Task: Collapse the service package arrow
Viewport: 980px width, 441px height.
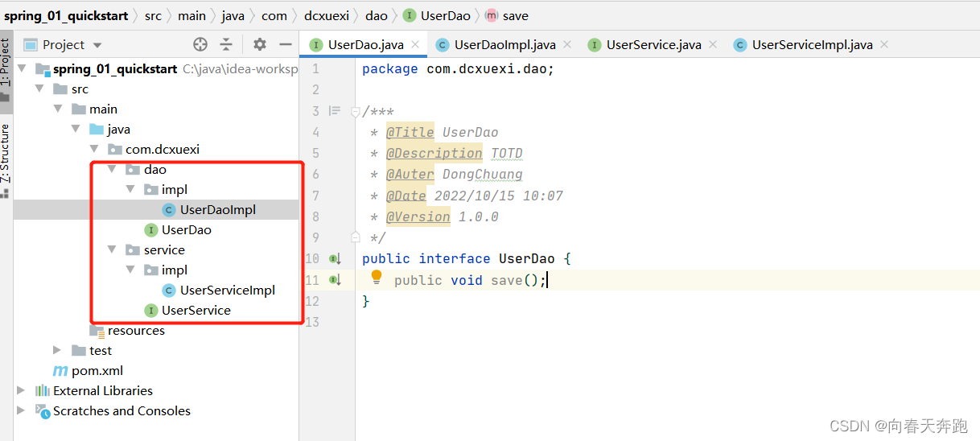Action: coord(112,250)
